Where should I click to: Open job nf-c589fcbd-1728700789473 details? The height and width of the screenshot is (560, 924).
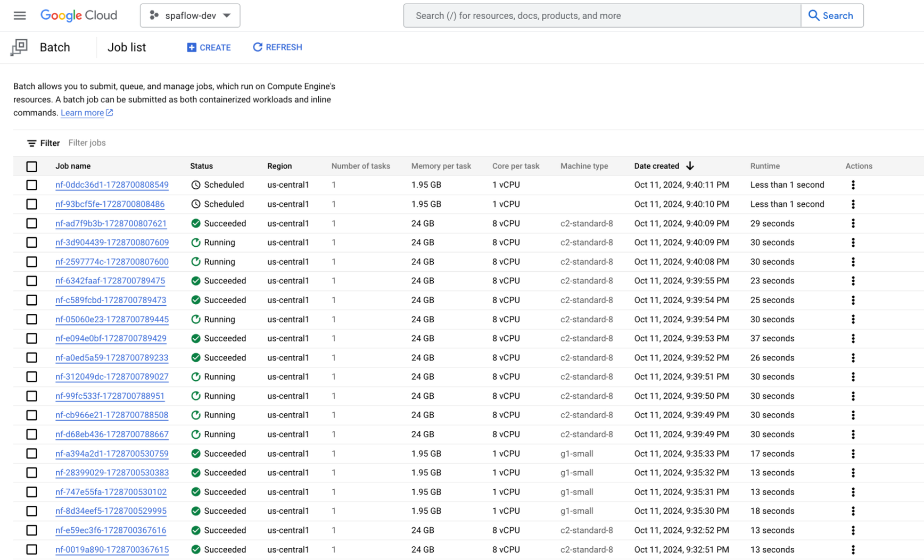[111, 300]
